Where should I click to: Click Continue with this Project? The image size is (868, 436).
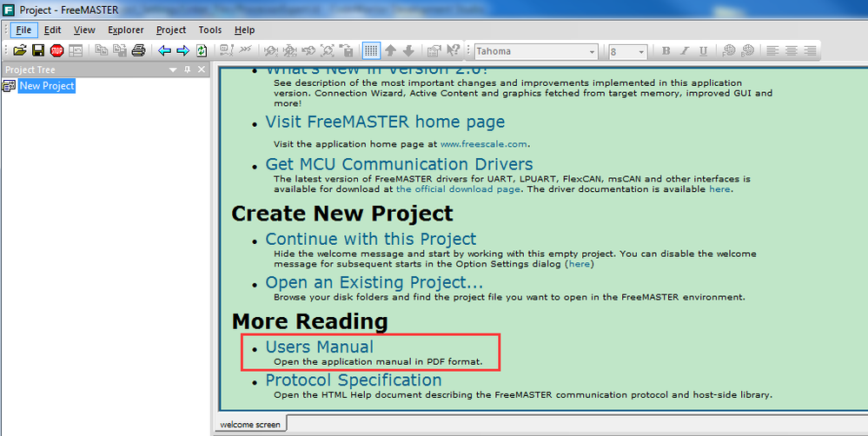[x=371, y=239]
